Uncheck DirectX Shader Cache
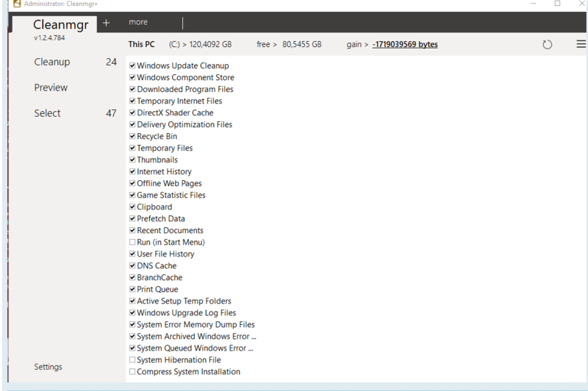The image size is (588, 391). [132, 112]
